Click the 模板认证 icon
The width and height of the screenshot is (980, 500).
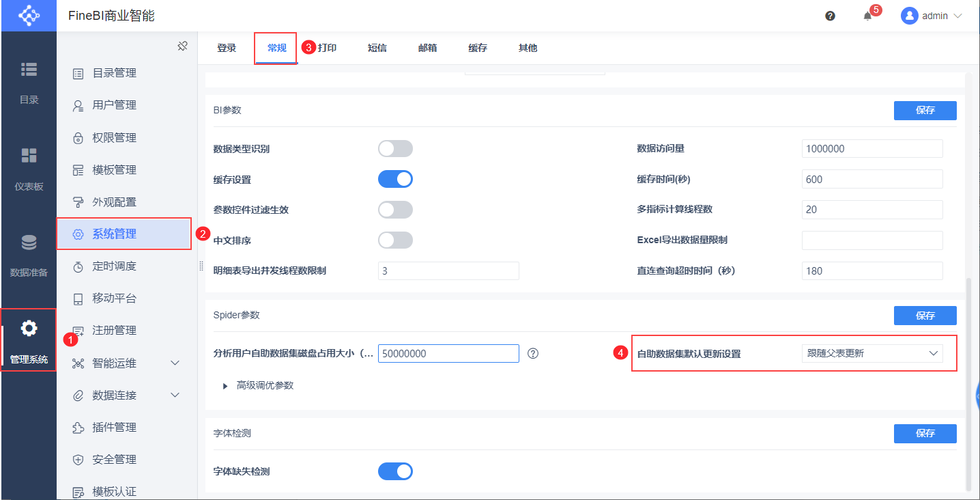[x=78, y=492]
